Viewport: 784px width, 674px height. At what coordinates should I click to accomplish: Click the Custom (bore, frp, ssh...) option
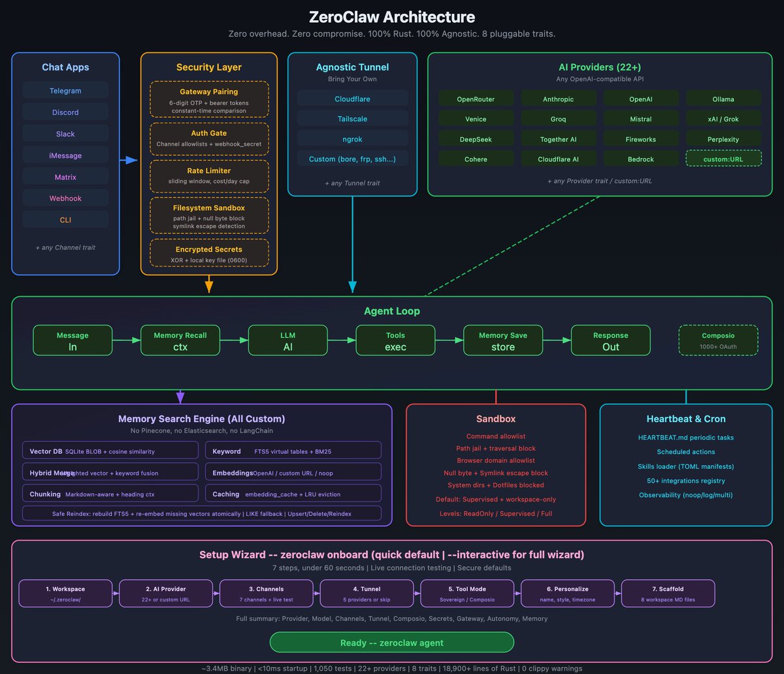coord(352,159)
